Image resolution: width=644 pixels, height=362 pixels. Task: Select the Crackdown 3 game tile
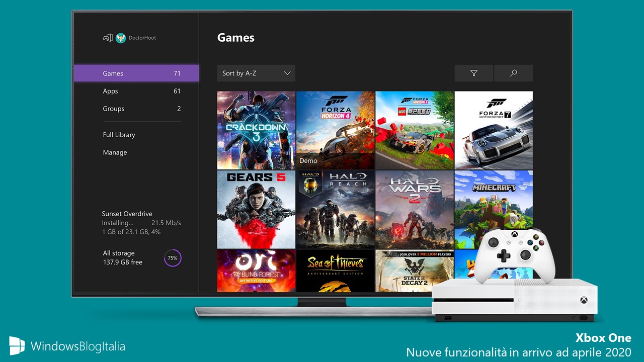256,130
